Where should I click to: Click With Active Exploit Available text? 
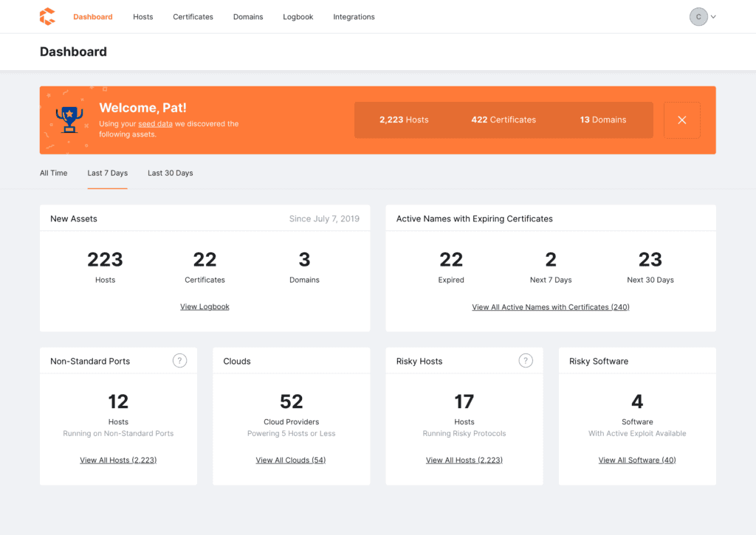[x=637, y=433]
